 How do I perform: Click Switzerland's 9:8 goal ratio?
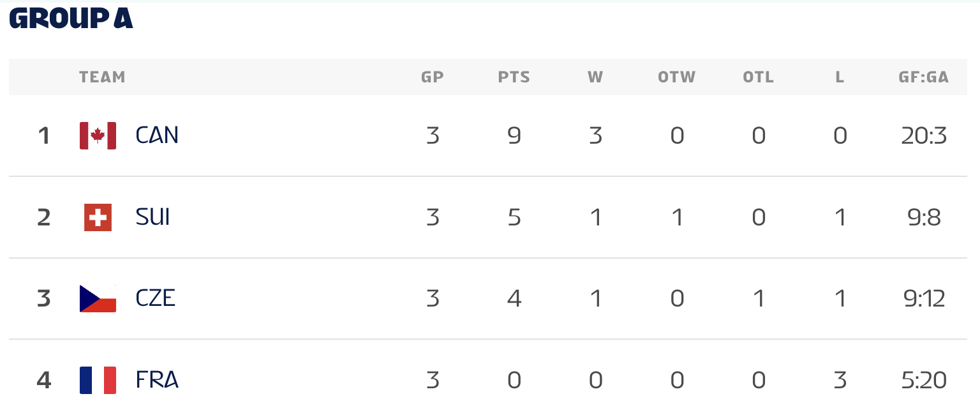(923, 217)
